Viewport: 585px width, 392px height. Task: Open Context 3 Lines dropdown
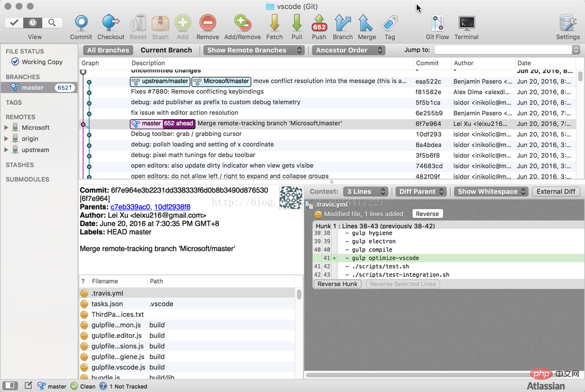pyautogui.click(x=365, y=192)
